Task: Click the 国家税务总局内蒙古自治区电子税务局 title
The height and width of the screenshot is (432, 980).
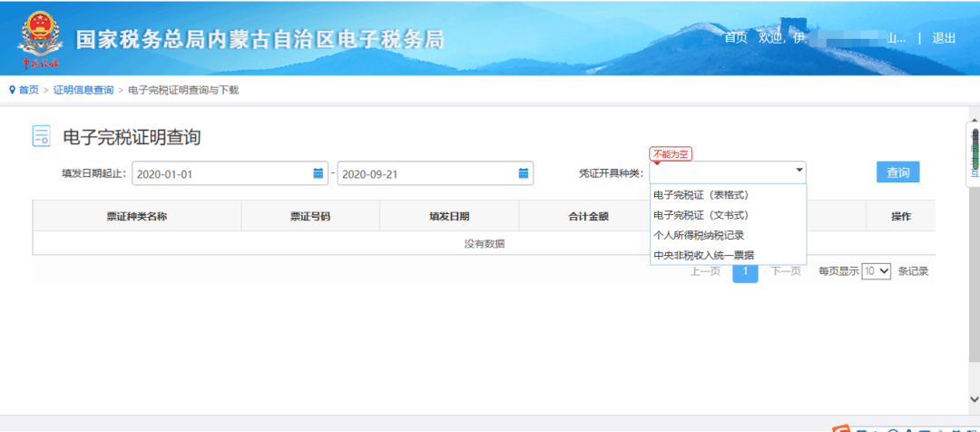Action: pos(260,39)
